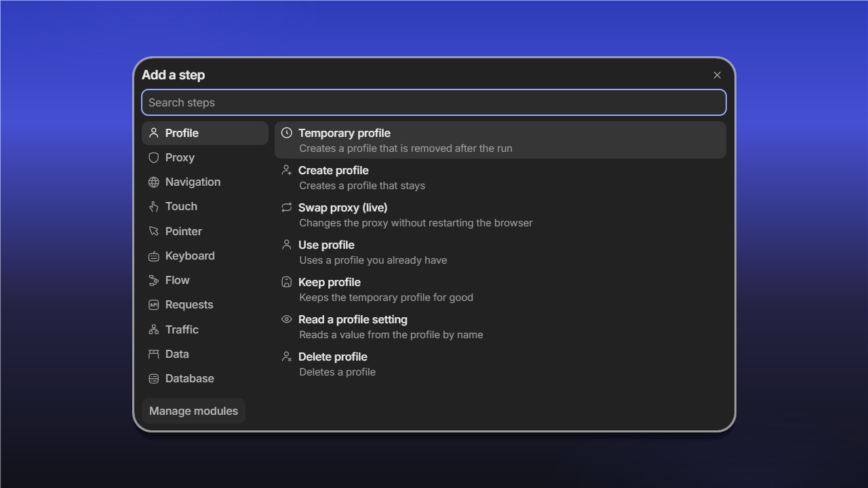The image size is (868, 488).
Task: Click the Delete profile person-x icon
Action: [287, 357]
